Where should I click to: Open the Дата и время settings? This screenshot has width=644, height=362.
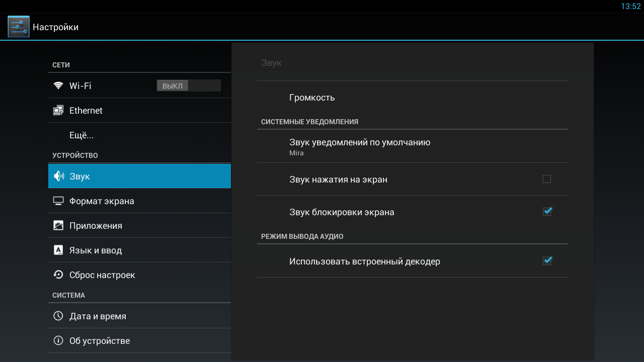139,316
